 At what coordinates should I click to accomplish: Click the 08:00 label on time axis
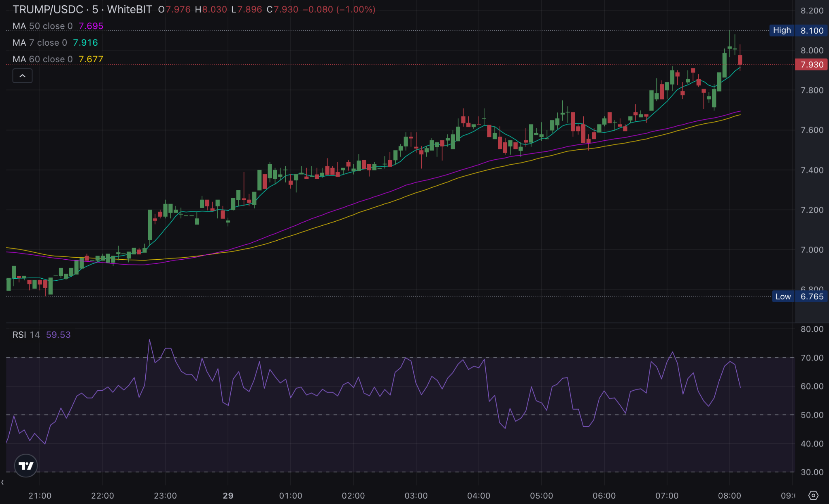tap(729, 496)
